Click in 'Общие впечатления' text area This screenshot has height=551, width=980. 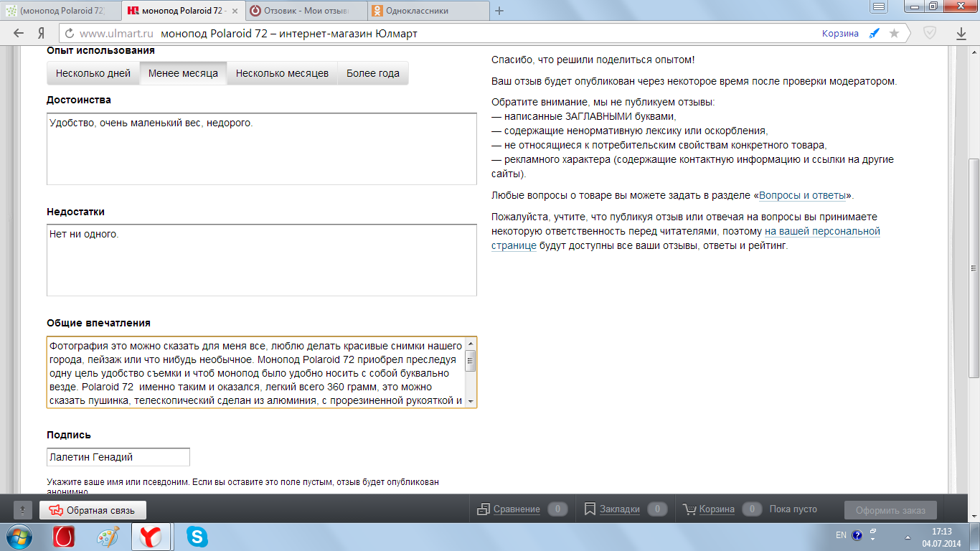256,372
